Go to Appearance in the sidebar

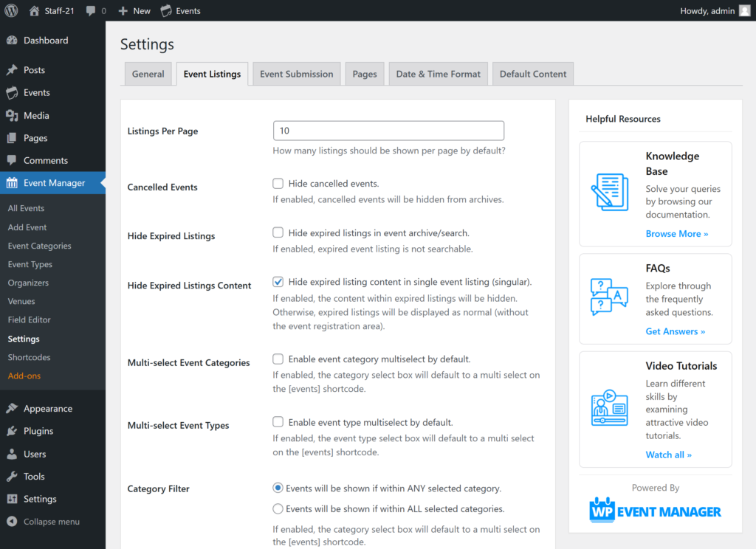pos(47,409)
